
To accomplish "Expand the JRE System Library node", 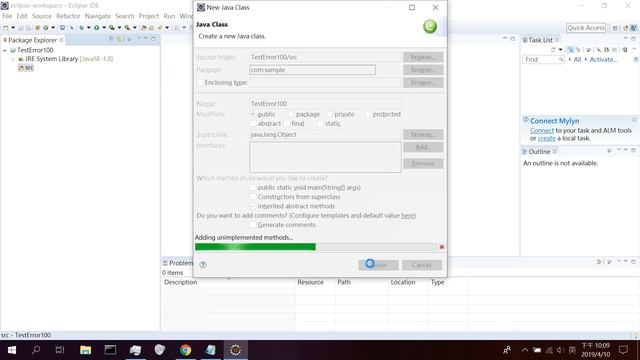I will (x=13, y=59).
